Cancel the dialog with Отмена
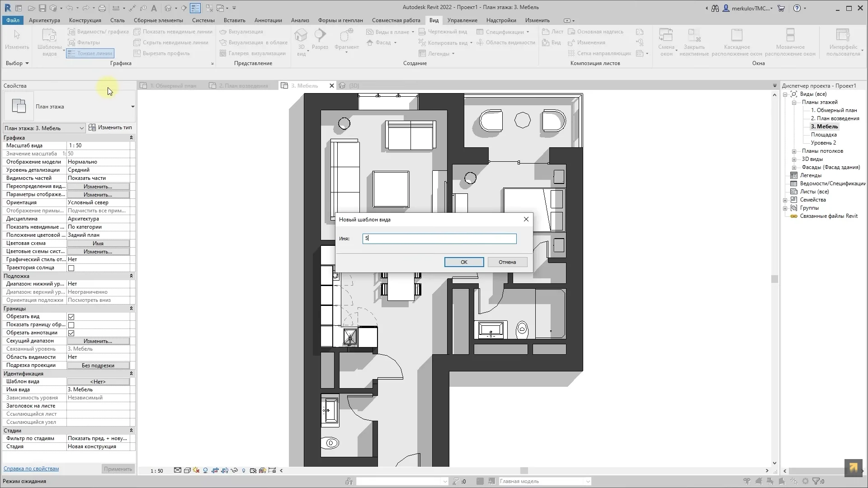This screenshot has height=488, width=868. coord(507,262)
